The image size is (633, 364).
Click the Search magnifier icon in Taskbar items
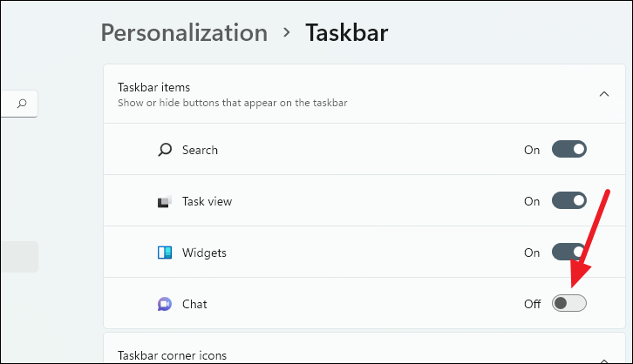[x=165, y=150]
